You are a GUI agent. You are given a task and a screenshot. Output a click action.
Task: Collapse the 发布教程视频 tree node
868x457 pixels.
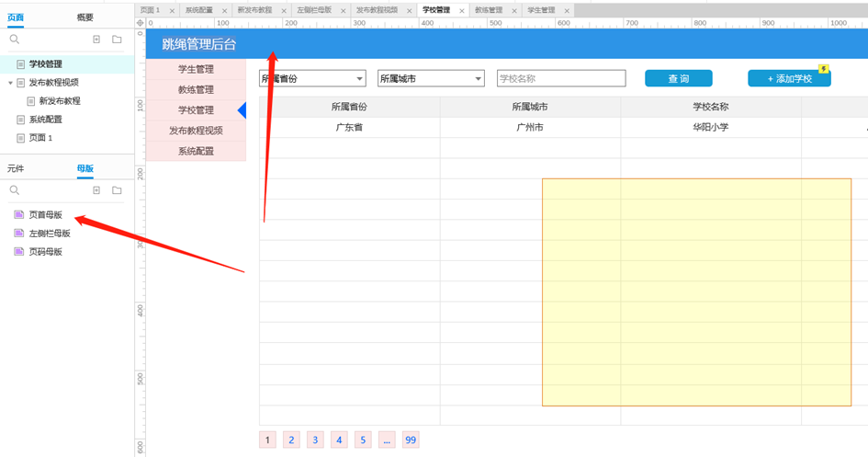tap(10, 83)
